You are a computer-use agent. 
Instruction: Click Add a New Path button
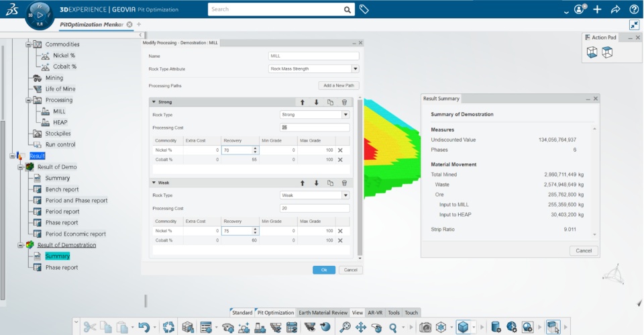pos(339,85)
